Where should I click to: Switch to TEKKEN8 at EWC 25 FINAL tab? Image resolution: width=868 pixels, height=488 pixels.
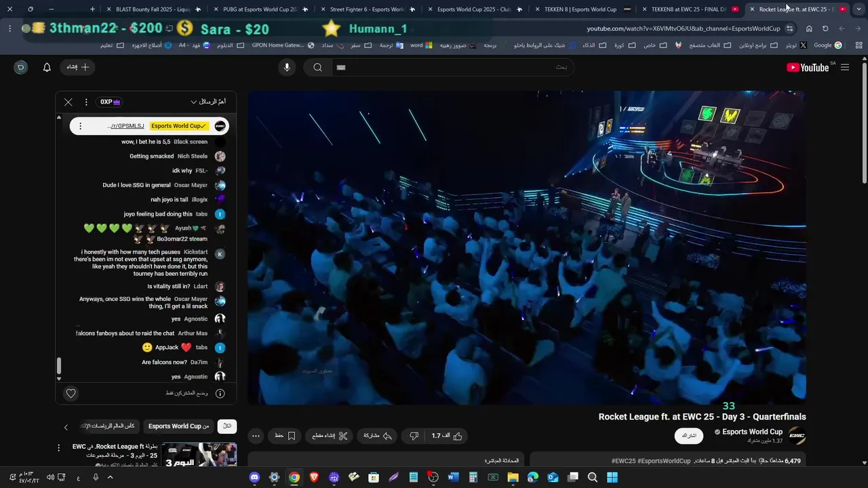pos(688,9)
